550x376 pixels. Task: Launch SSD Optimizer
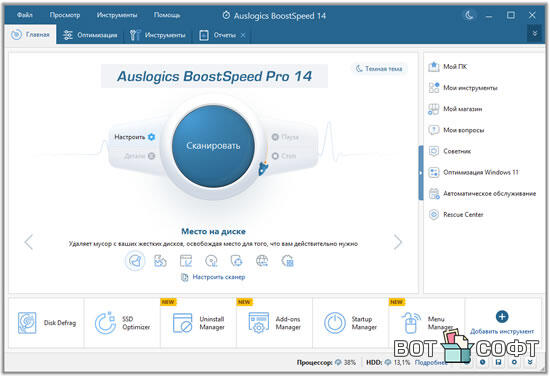click(x=122, y=323)
